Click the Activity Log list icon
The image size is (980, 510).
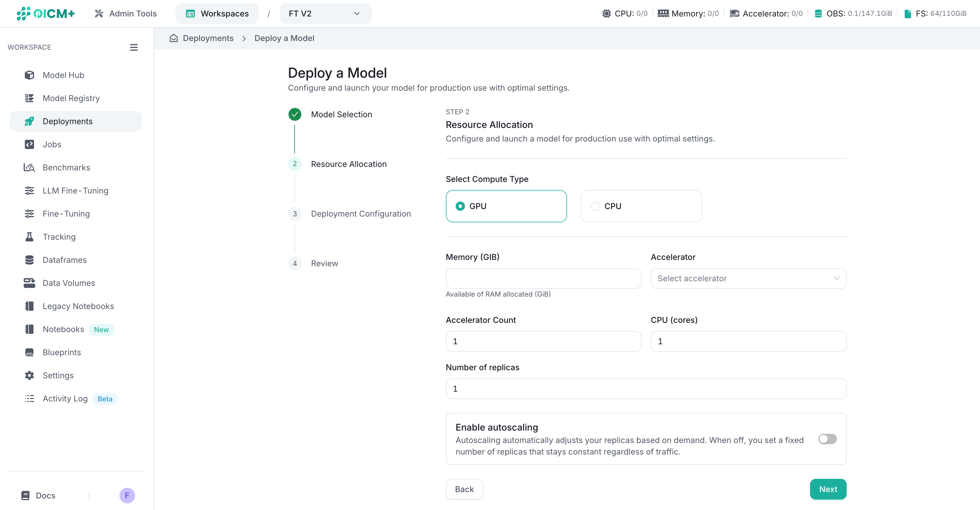coord(29,399)
